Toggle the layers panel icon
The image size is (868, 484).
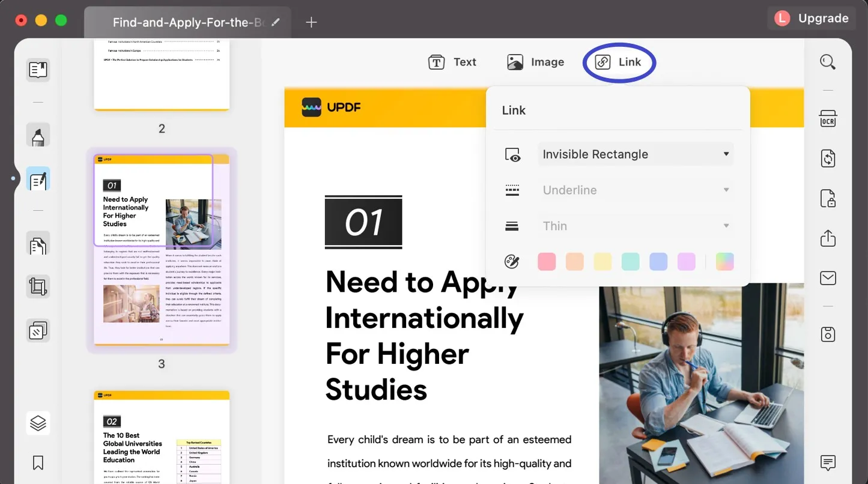point(38,423)
